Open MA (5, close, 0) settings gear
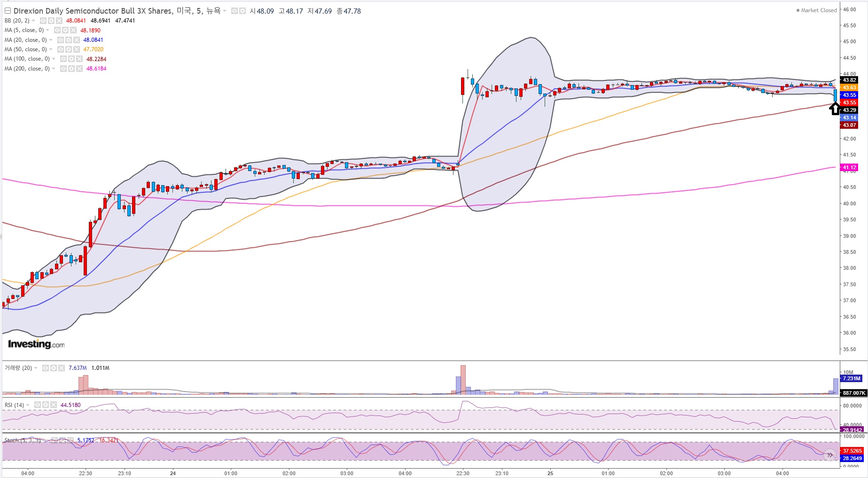Screen dimensions: 868x478 pyautogui.click(x=65, y=30)
